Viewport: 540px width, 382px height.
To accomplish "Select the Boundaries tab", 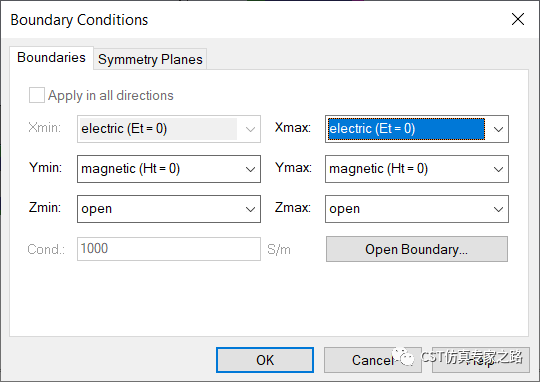I will [x=51, y=58].
